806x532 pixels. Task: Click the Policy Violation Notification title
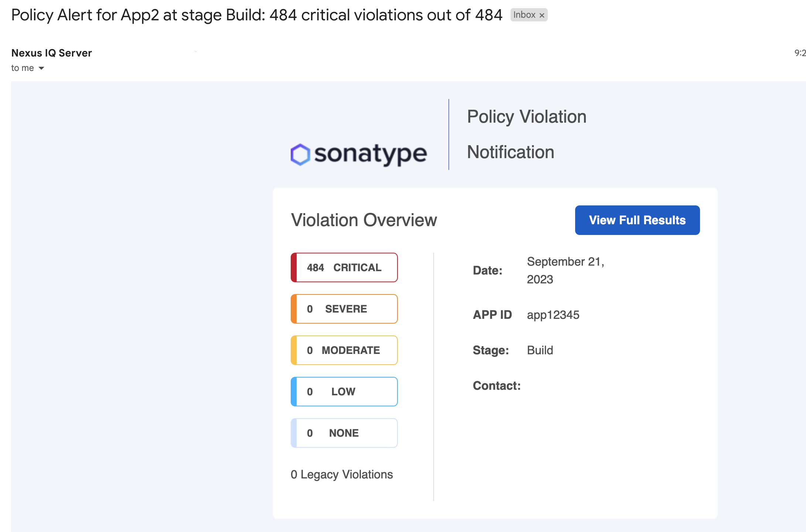click(x=526, y=134)
